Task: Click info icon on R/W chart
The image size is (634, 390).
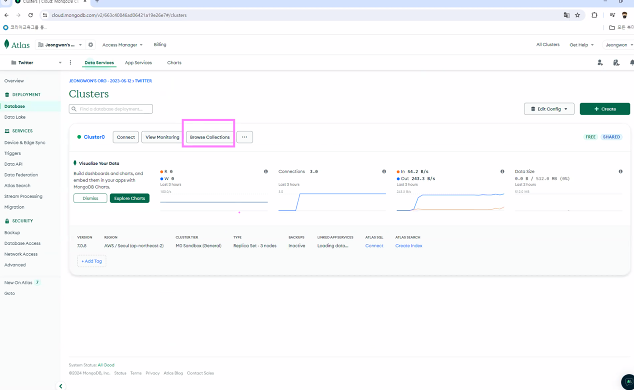Action: [266, 171]
